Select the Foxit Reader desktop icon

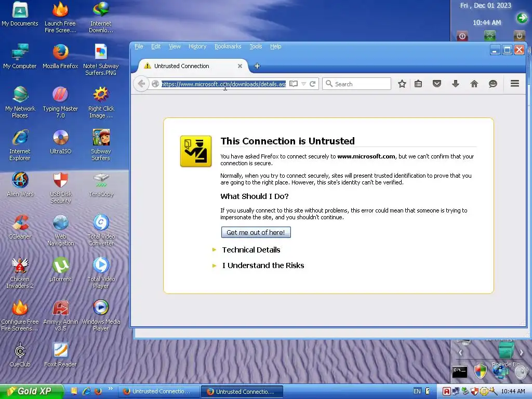coord(60,354)
